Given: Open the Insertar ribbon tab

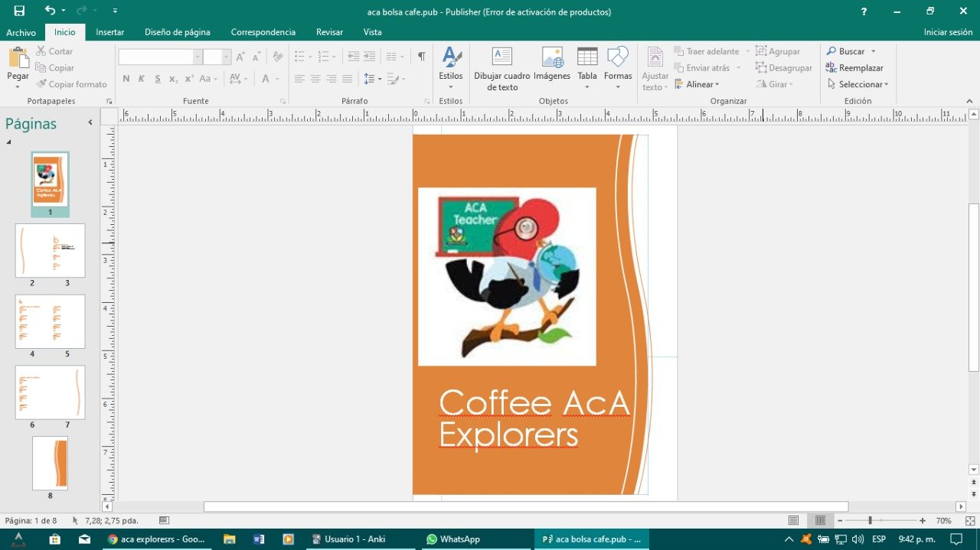Looking at the screenshot, I should click(x=109, y=32).
